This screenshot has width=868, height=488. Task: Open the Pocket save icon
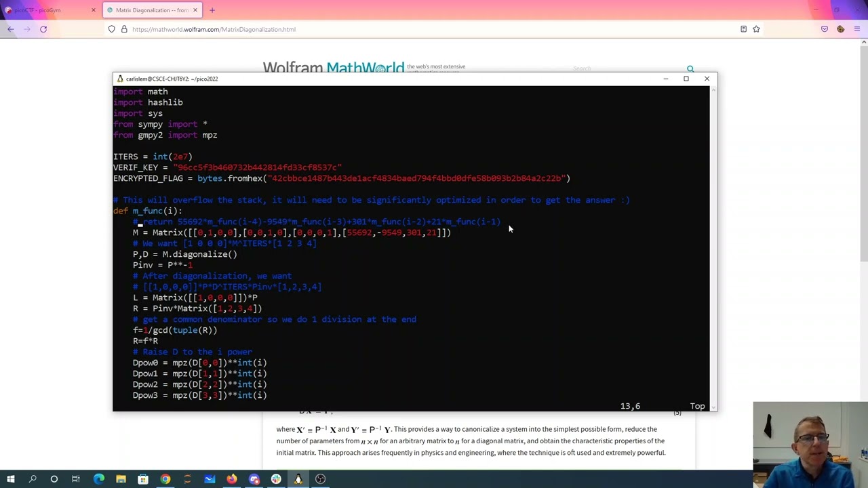pyautogui.click(x=825, y=29)
